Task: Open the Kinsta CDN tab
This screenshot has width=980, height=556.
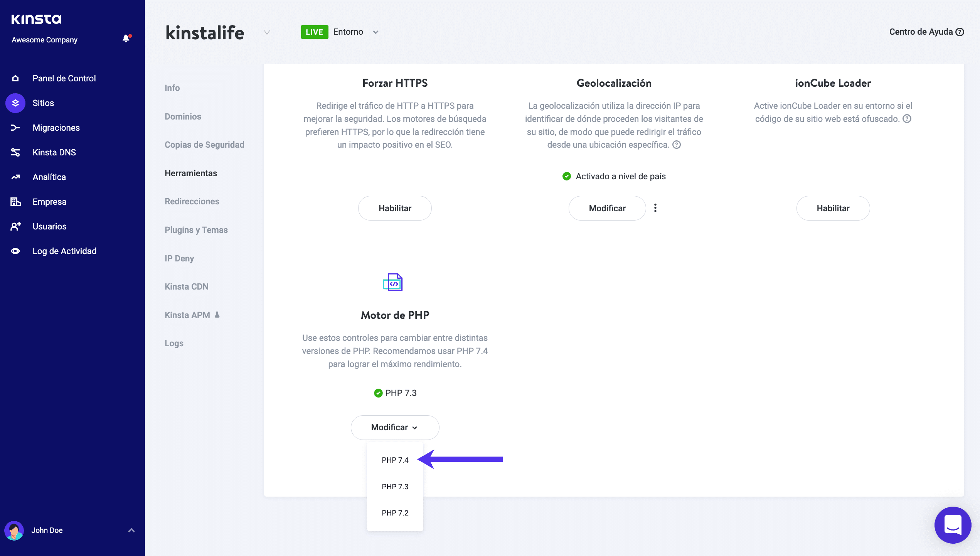Action: (187, 286)
